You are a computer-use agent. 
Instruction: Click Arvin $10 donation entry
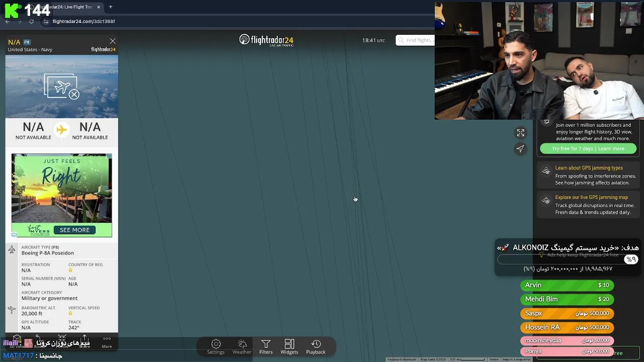(x=567, y=285)
